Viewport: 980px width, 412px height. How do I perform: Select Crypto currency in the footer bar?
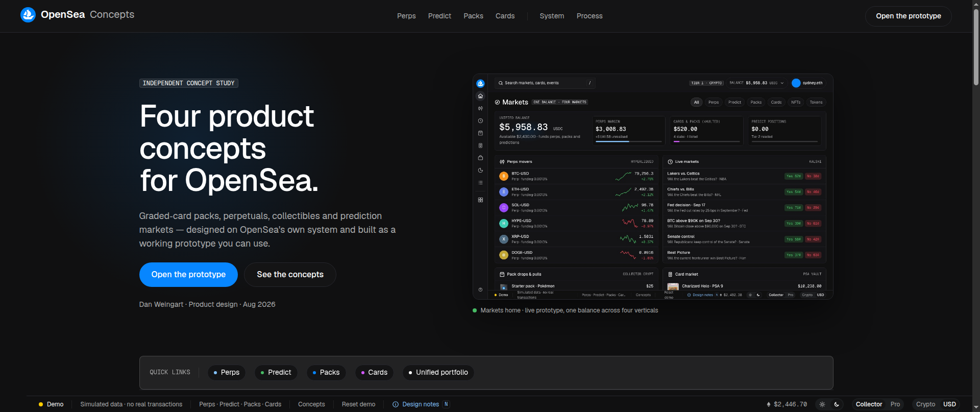click(925, 404)
